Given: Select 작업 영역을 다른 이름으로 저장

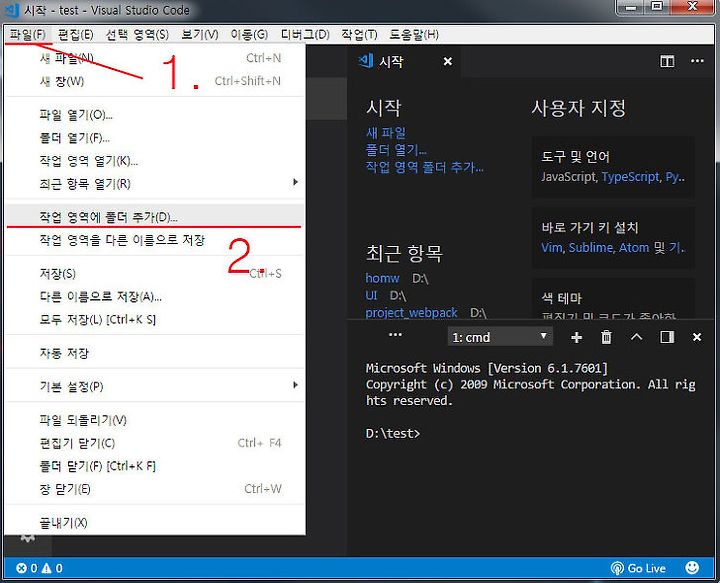Looking at the screenshot, I should [155, 240].
